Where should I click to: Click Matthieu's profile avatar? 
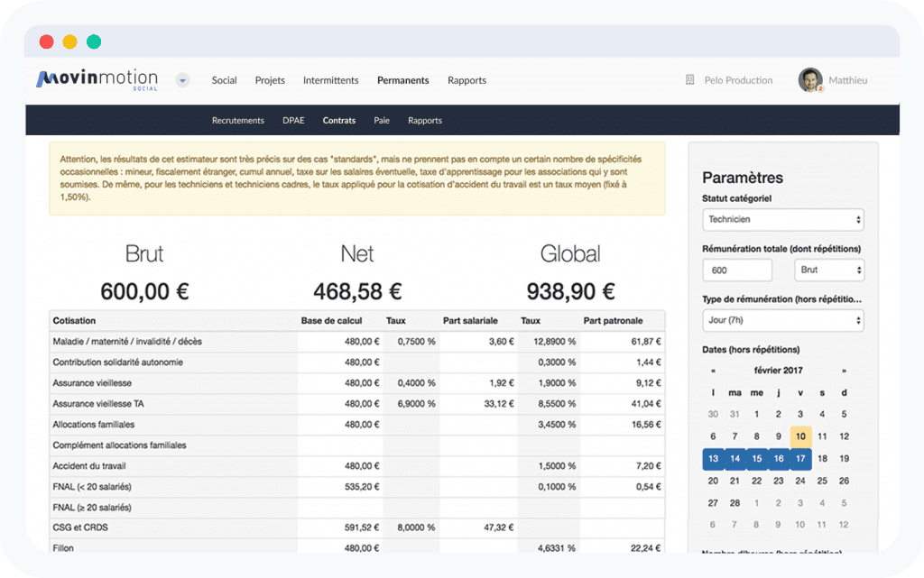tap(810, 80)
